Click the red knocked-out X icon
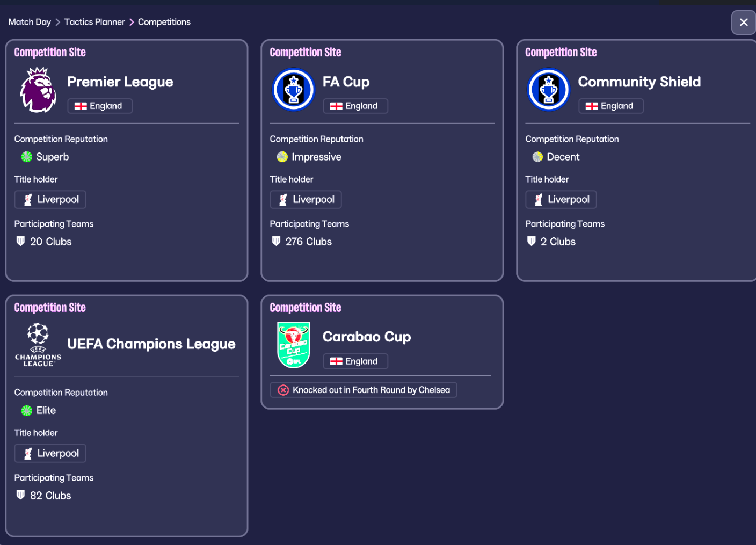Image resolution: width=756 pixels, height=545 pixels. (283, 390)
